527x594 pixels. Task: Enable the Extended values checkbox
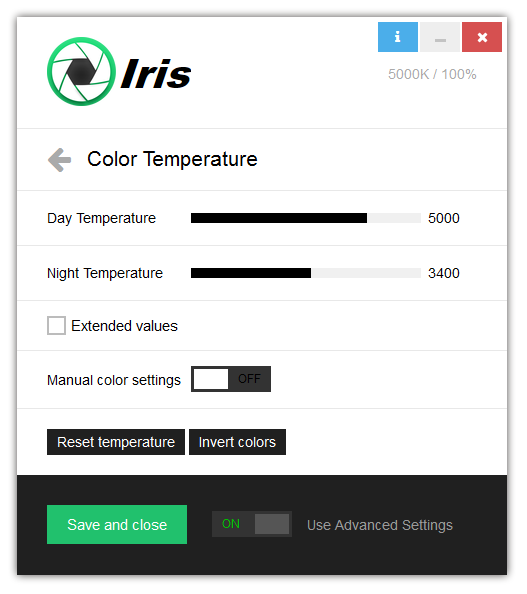click(56, 326)
